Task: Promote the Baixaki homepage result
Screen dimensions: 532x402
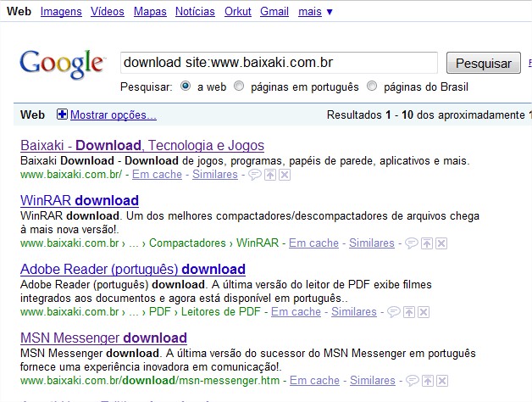Action: point(270,175)
